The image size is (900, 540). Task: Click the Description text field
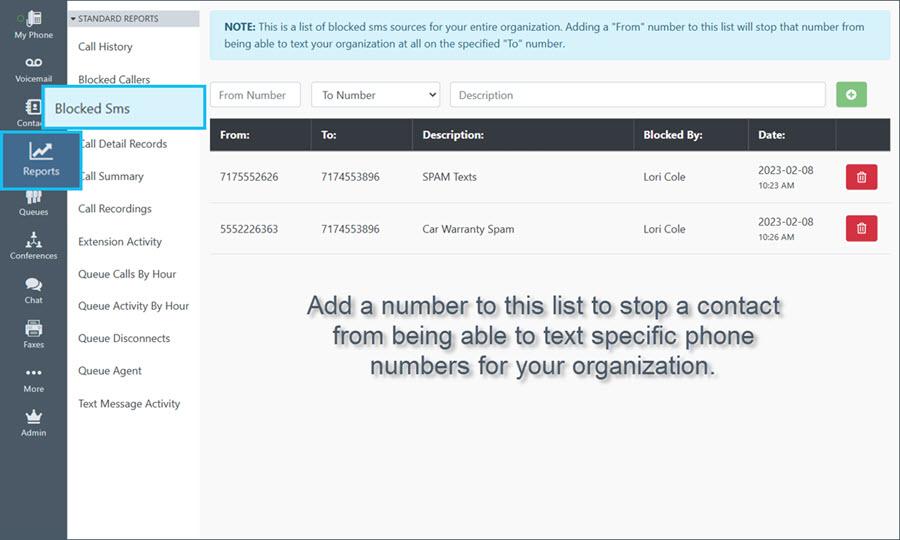637,95
